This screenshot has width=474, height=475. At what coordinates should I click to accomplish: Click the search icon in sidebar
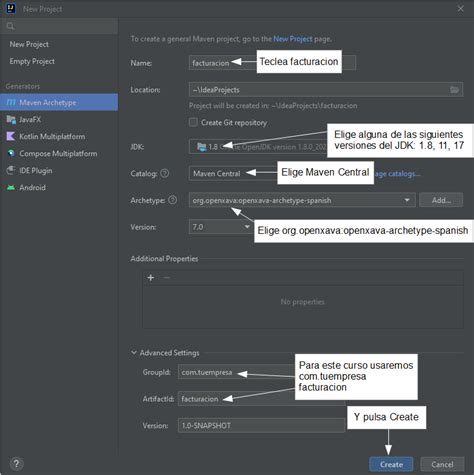coord(10,26)
